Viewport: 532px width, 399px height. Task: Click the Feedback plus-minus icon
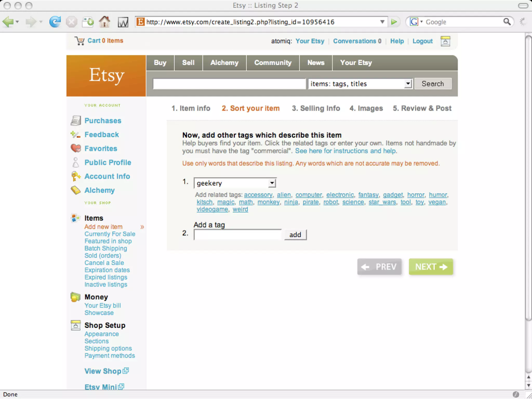tap(75, 135)
